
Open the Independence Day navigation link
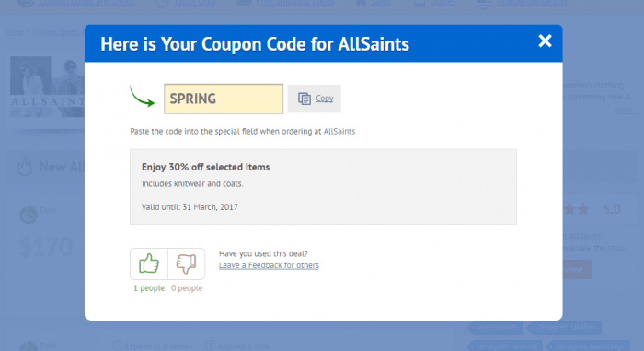[x=533, y=3]
